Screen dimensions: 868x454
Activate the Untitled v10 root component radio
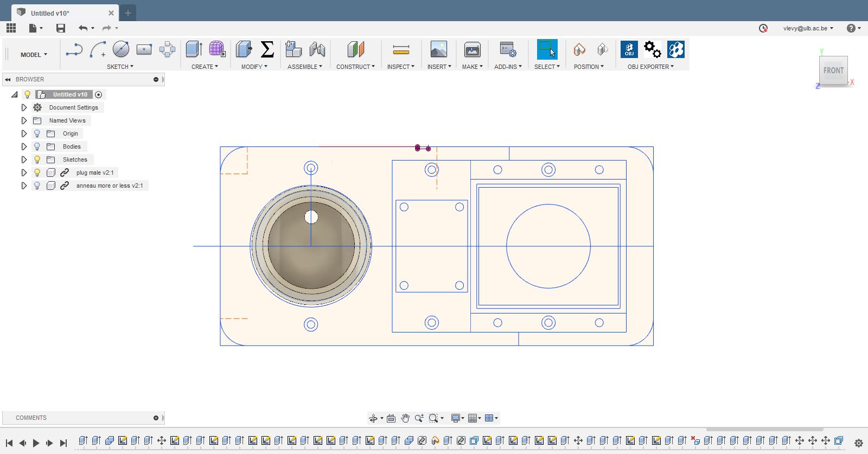pyautogui.click(x=98, y=94)
